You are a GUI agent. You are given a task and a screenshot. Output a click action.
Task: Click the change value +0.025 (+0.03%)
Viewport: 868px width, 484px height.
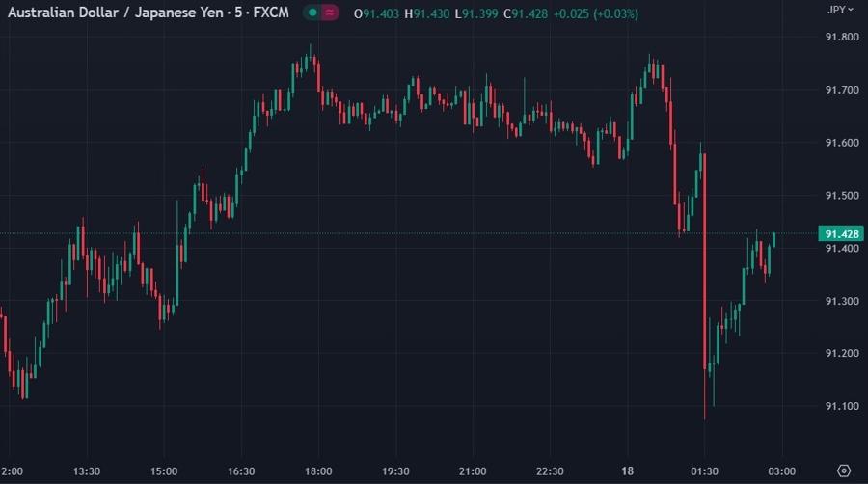[x=596, y=13]
